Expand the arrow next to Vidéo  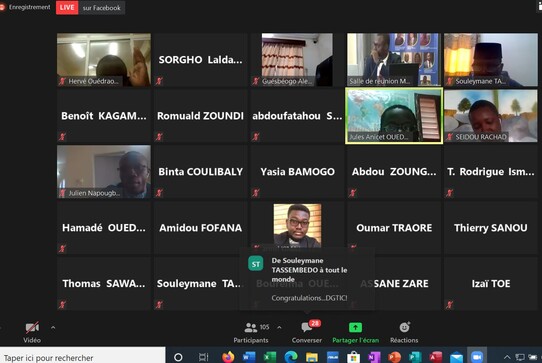53,327
